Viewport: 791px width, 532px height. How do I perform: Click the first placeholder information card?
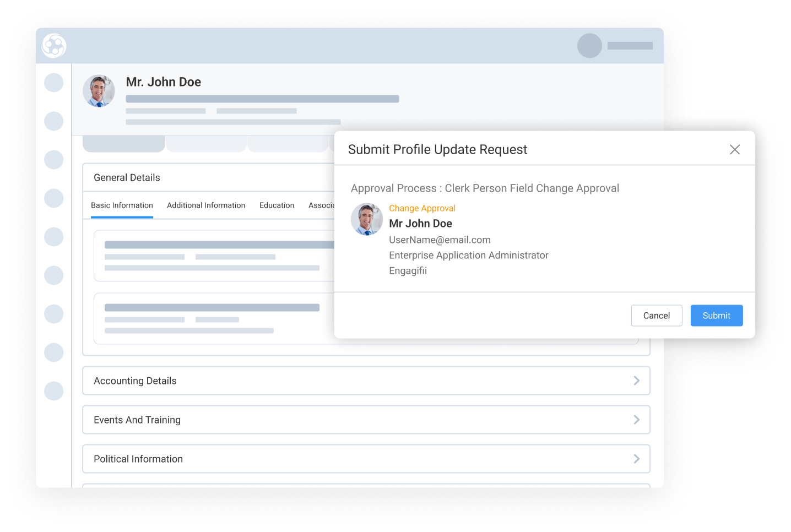click(x=215, y=256)
